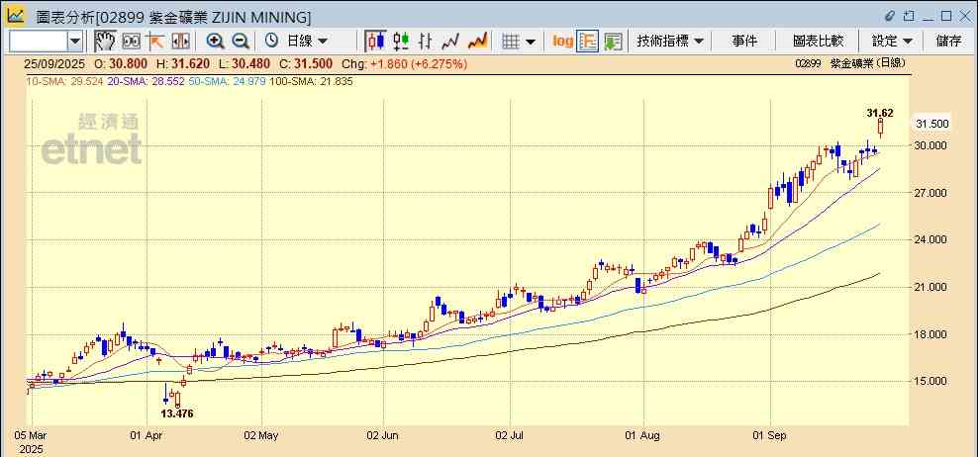Click the clock period icon

[x=271, y=42]
